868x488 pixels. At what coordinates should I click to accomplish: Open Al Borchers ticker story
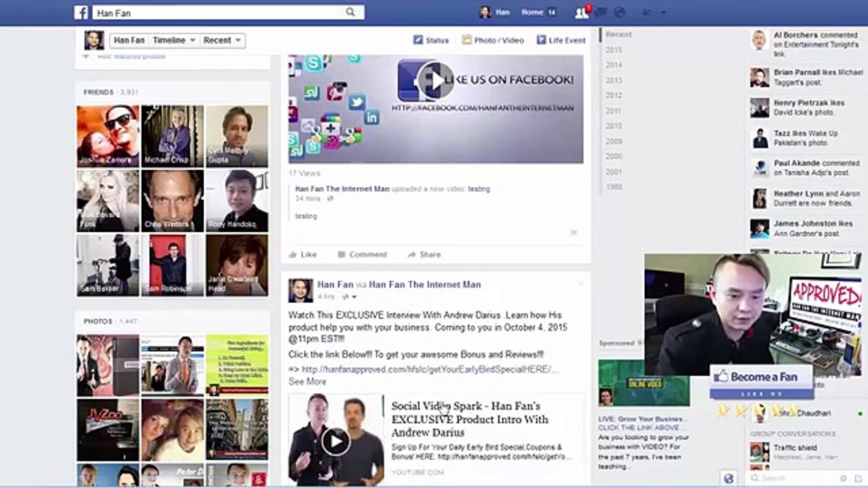click(806, 43)
